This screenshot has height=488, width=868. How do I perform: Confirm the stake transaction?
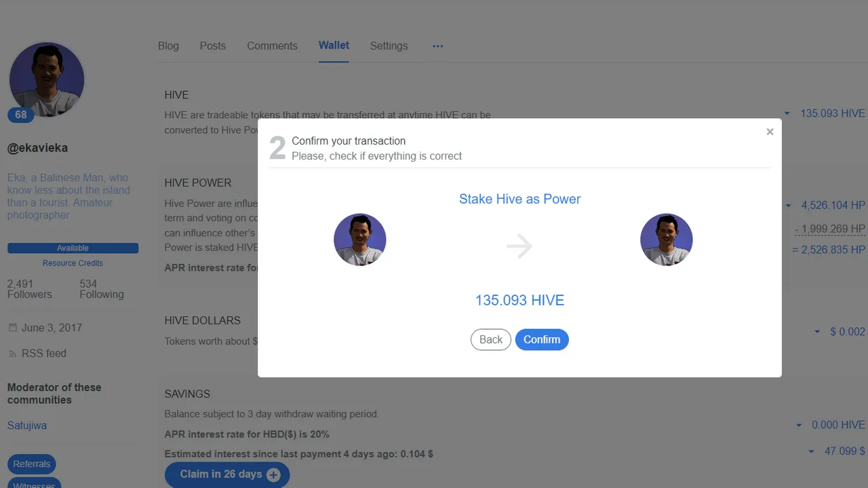pyautogui.click(x=542, y=339)
